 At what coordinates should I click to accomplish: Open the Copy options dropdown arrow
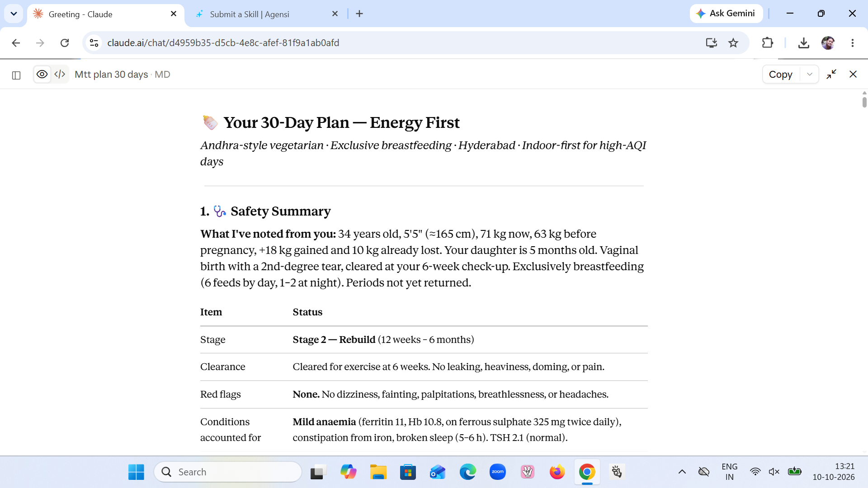[x=810, y=75]
